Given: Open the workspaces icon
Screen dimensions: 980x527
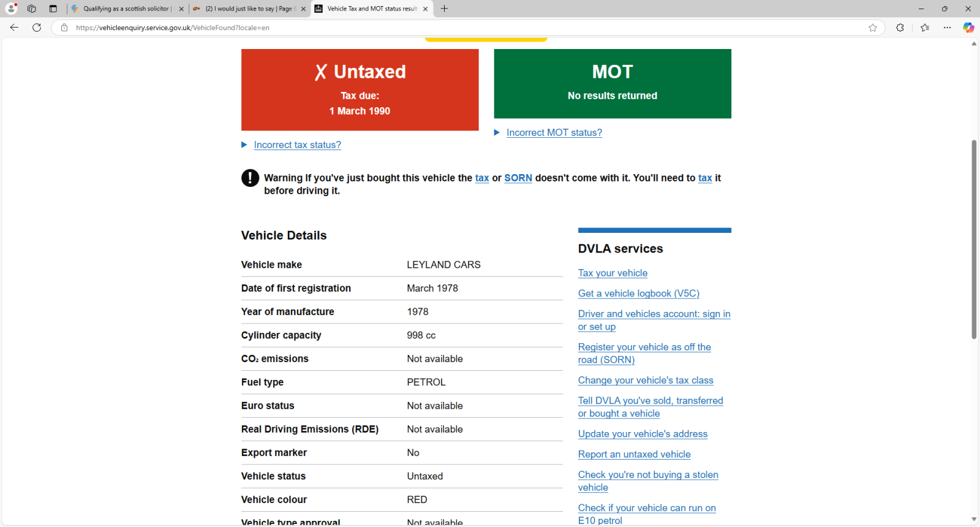Looking at the screenshot, I should click(x=32, y=9).
